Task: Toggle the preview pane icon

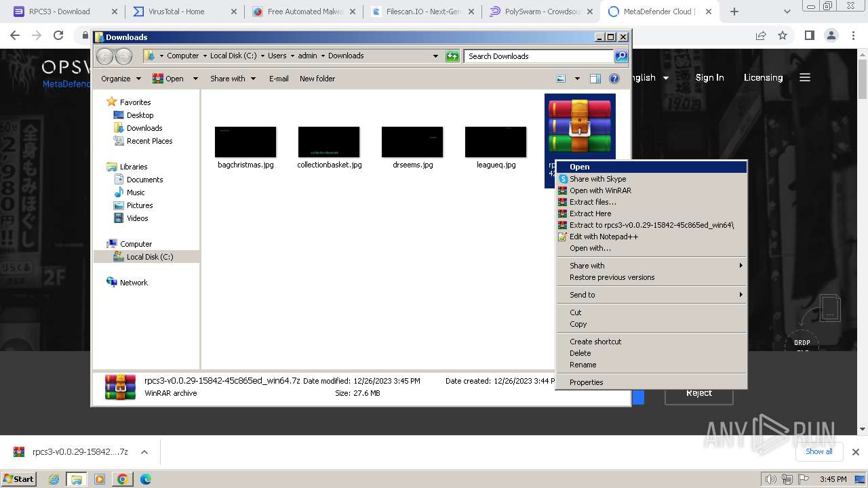Action: 595,79
